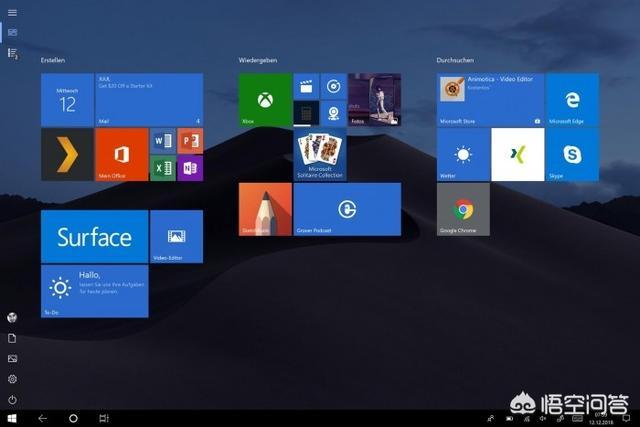Open the Xbox tile
The height and width of the screenshot is (427, 640).
265,99
